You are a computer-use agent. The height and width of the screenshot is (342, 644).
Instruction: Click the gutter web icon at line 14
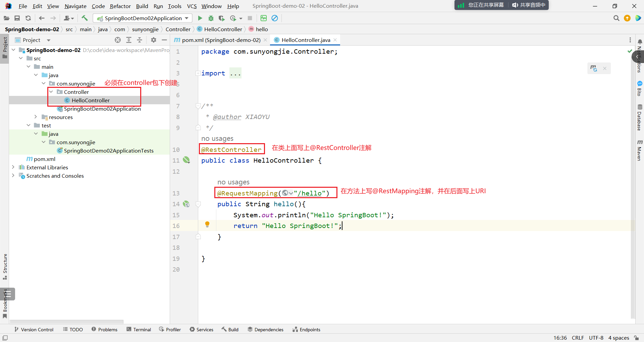(186, 204)
